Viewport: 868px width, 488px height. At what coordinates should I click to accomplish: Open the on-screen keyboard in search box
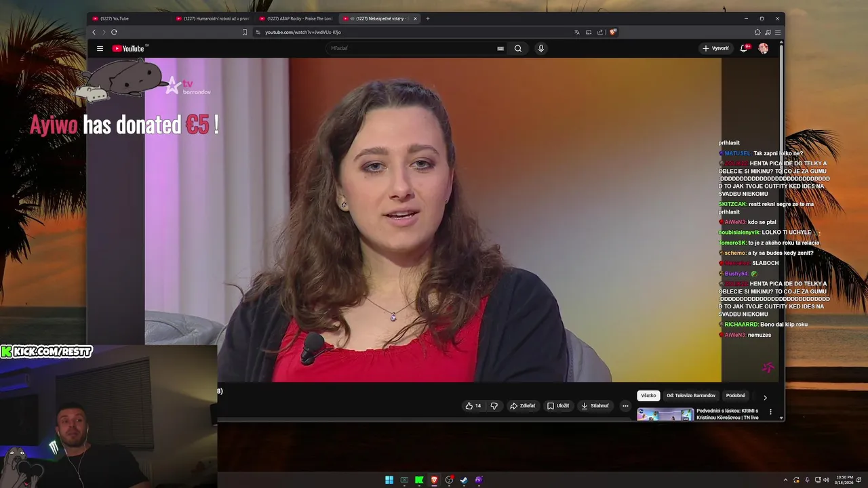pyautogui.click(x=500, y=48)
